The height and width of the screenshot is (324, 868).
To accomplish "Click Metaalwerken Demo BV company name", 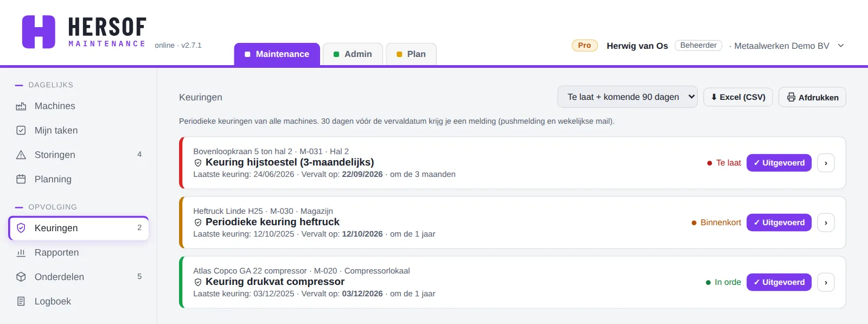I will (x=782, y=46).
